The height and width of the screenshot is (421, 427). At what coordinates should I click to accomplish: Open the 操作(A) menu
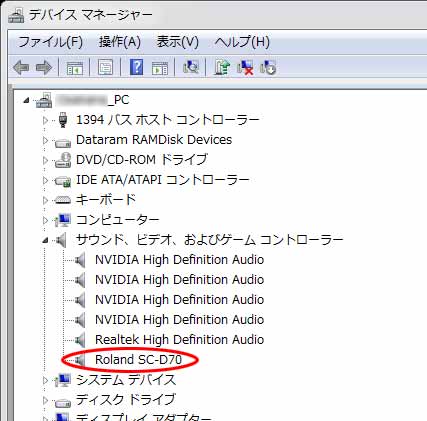click(x=120, y=42)
